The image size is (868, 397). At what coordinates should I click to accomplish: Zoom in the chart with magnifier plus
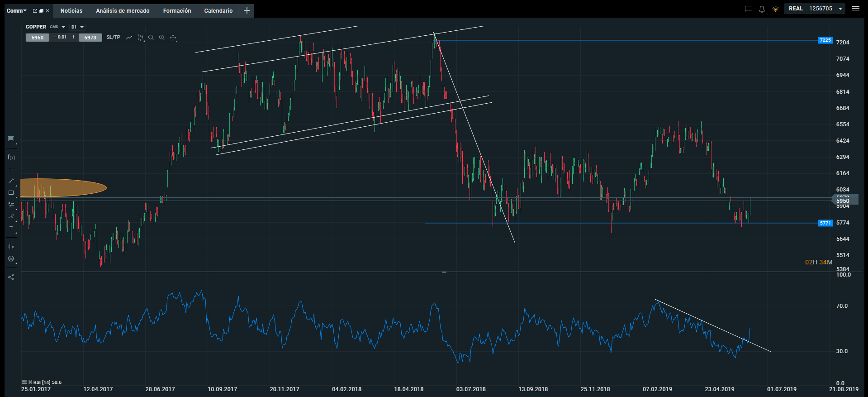(161, 38)
